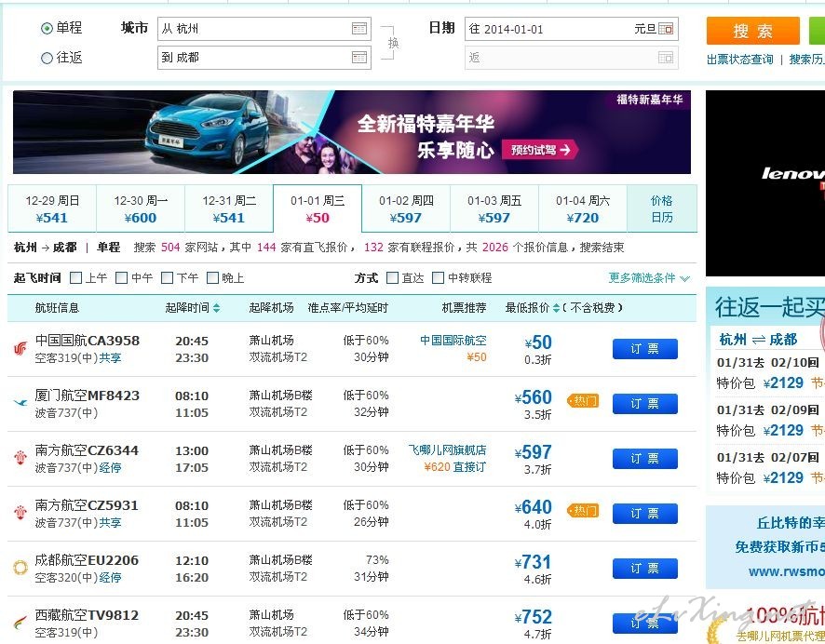
Task: Click 热门 badge on CZ5931 row
Action: tap(584, 511)
